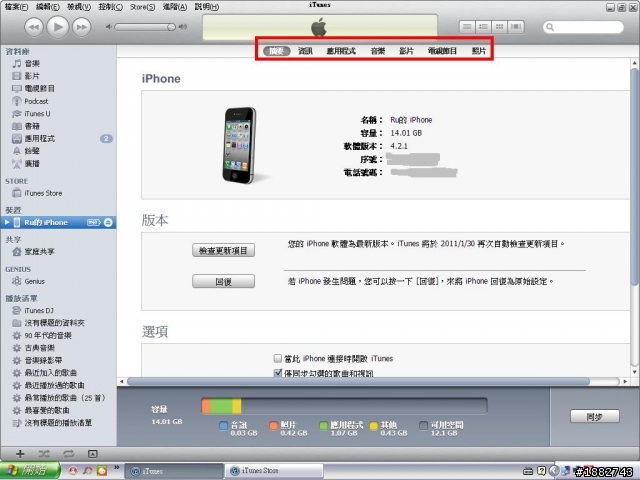
Task: Open the 檔案(F) menu
Action: coord(16,7)
